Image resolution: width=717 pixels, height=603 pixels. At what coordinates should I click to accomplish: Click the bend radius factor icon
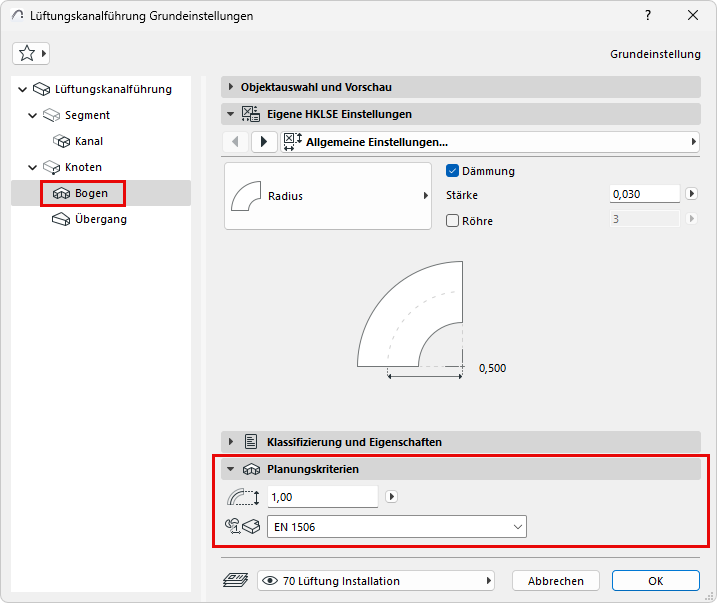(x=243, y=497)
